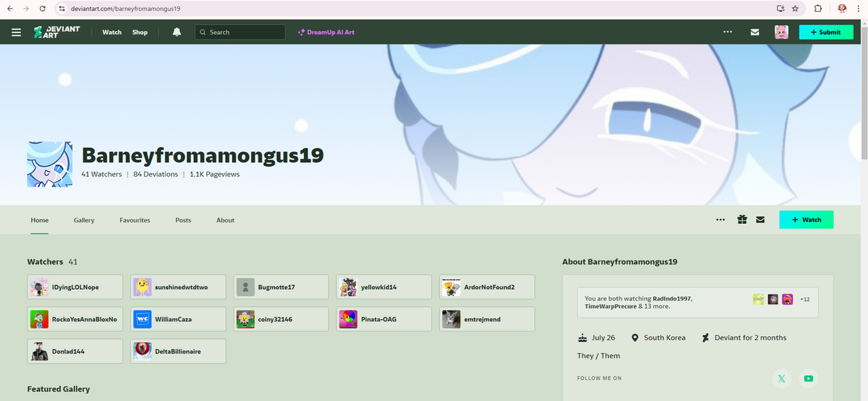Open watcher sunshinedwtdtwo

(x=178, y=287)
